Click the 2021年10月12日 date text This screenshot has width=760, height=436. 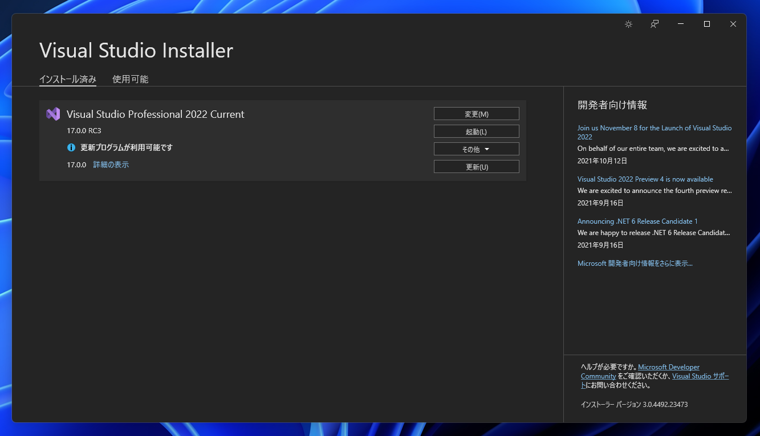(x=602, y=161)
